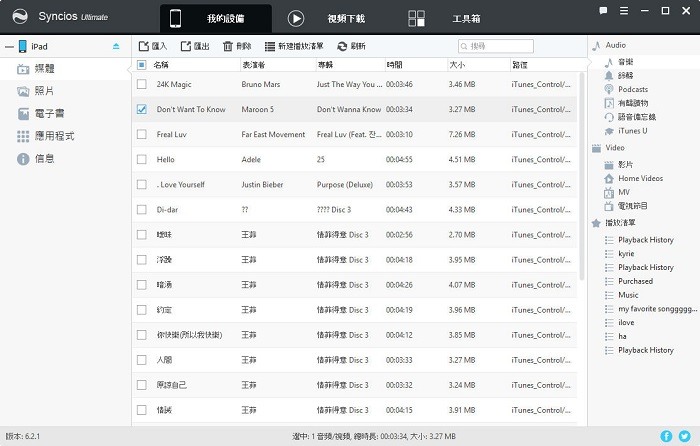Eject the iPad using eject icon
This screenshot has height=446, width=700.
(x=116, y=46)
